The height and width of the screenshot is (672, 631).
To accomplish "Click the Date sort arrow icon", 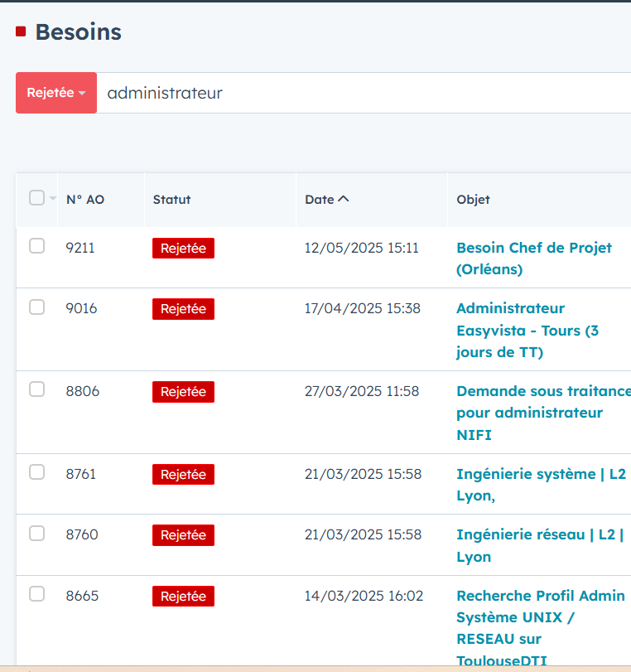I will [x=344, y=200].
